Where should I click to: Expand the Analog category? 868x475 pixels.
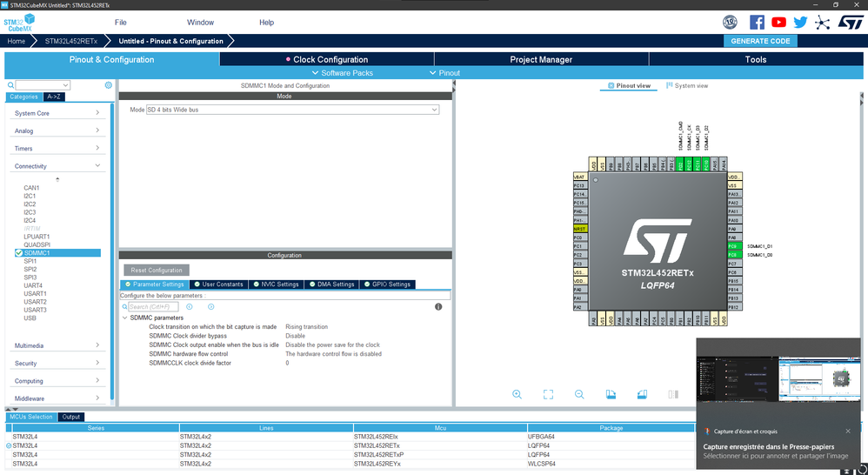coord(57,130)
